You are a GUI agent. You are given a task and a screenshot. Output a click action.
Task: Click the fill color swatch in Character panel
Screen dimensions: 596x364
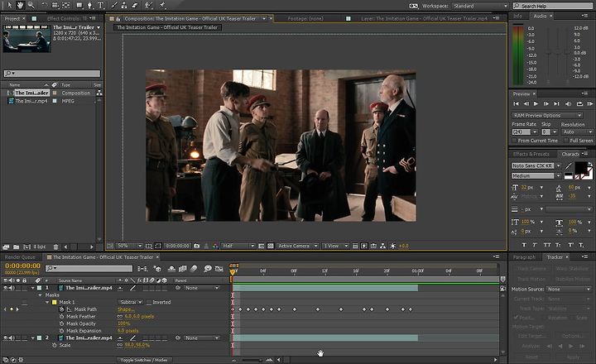580,168
